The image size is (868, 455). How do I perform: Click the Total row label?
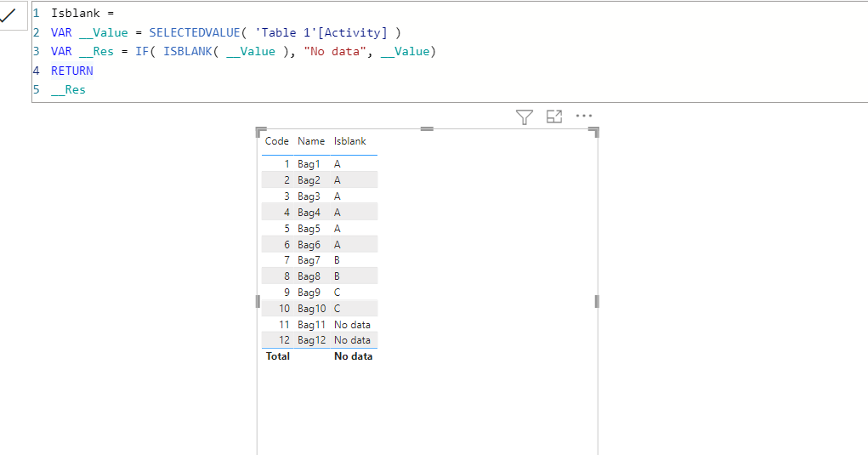278,356
